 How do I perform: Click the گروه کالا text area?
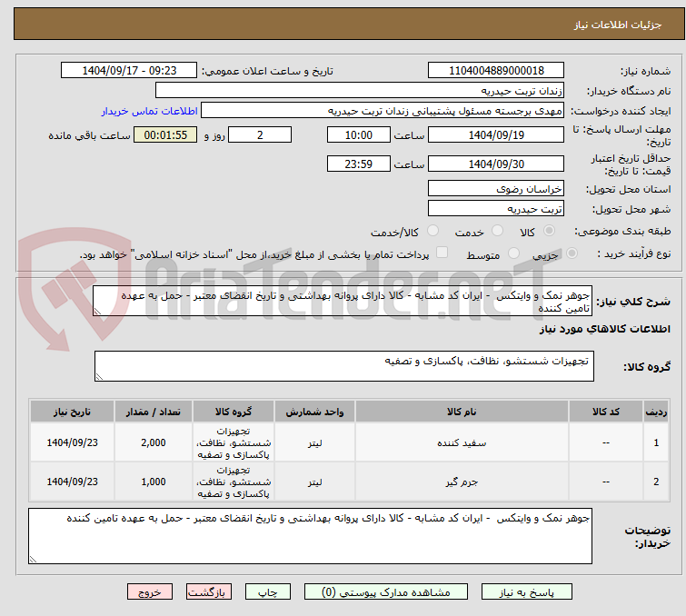343,366
